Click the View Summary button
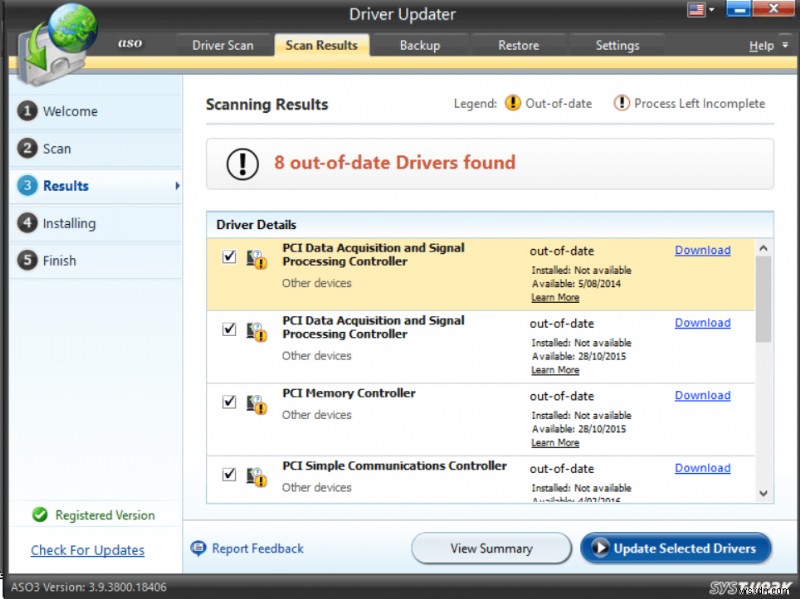Screen dimensions: 800x599 pyautogui.click(x=491, y=548)
